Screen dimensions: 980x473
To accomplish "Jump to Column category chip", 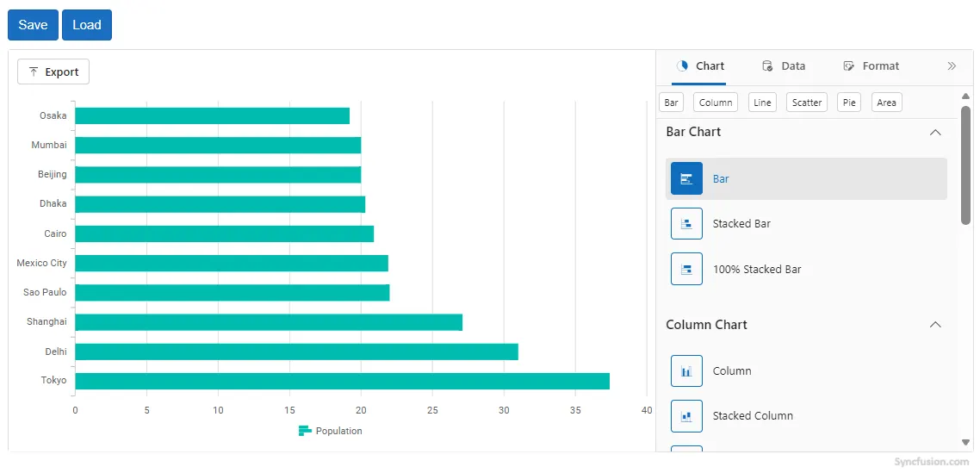I will pos(716,103).
